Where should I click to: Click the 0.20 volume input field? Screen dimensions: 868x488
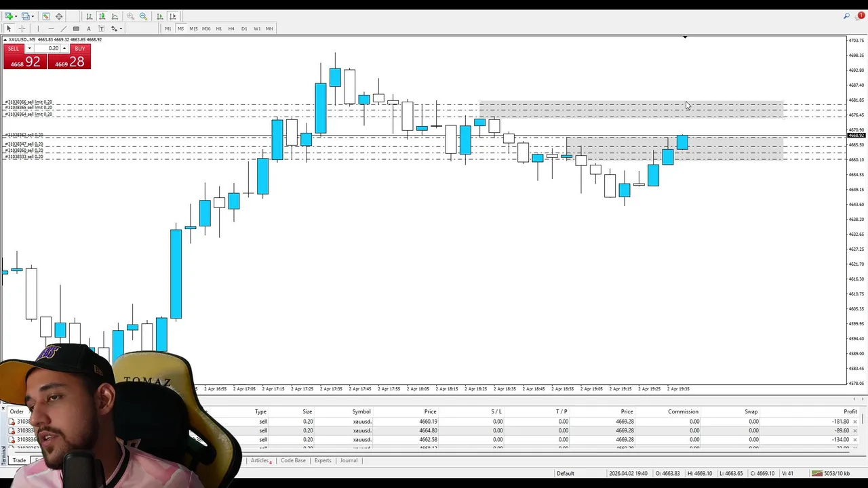click(47, 49)
